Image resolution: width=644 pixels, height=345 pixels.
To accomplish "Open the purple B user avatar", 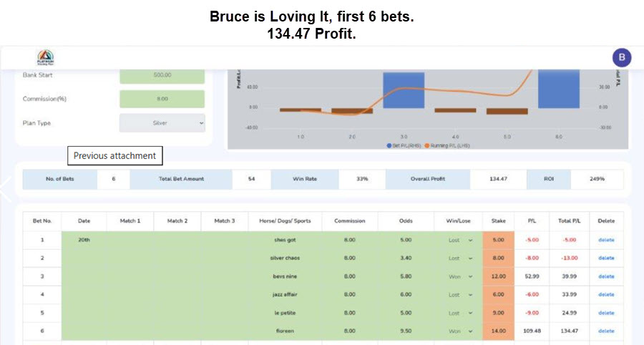I will 621,58.
